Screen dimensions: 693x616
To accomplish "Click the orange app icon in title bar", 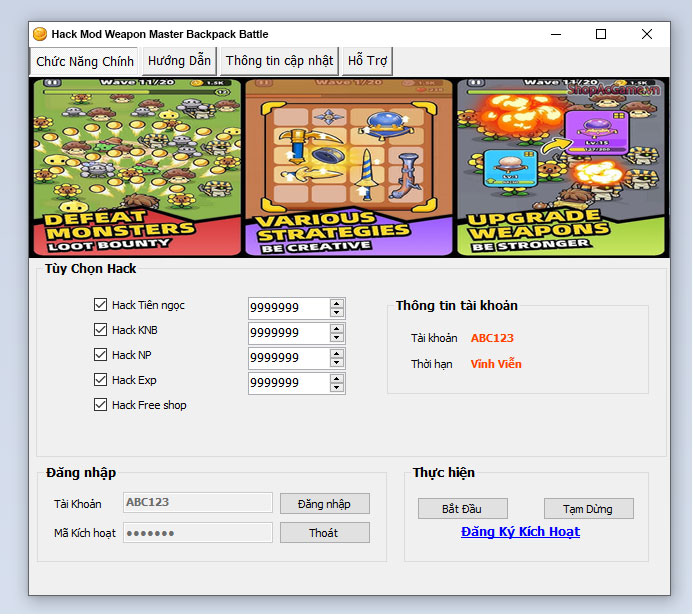I will [x=40, y=34].
